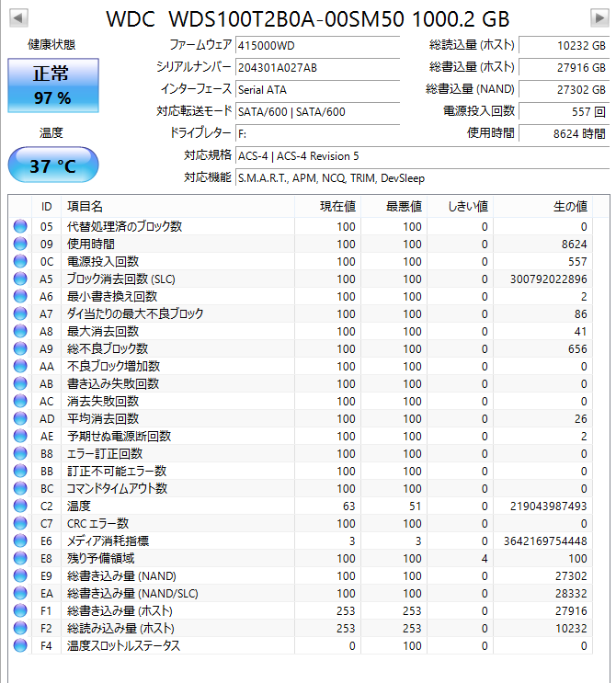Select row CRC エラー数
This screenshot has height=683, width=616.
click(x=301, y=524)
